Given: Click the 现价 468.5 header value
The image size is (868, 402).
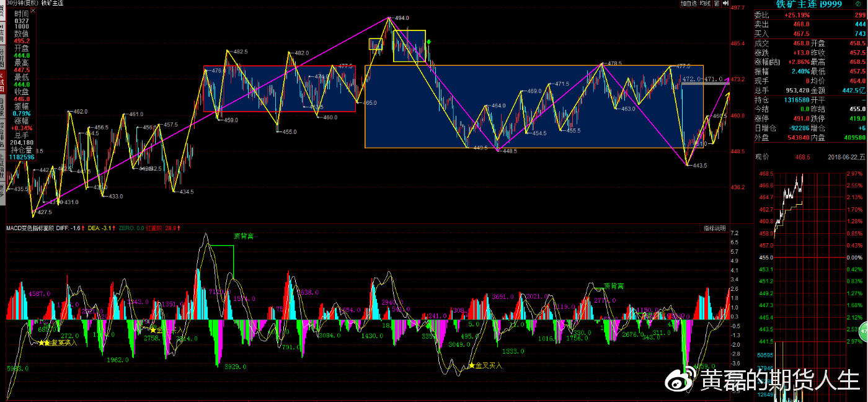Looking at the screenshot, I should coord(802,157).
